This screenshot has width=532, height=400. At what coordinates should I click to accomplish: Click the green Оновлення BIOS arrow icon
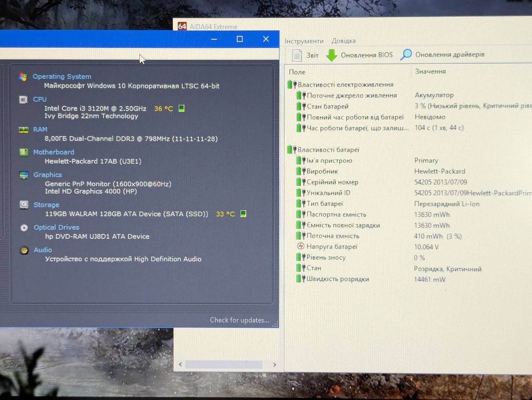tap(331, 55)
